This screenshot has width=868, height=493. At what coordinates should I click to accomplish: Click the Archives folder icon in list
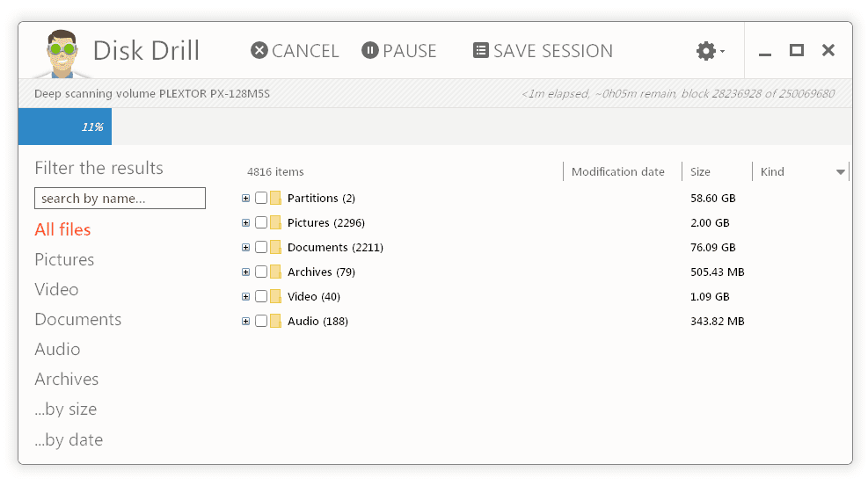pos(275,272)
